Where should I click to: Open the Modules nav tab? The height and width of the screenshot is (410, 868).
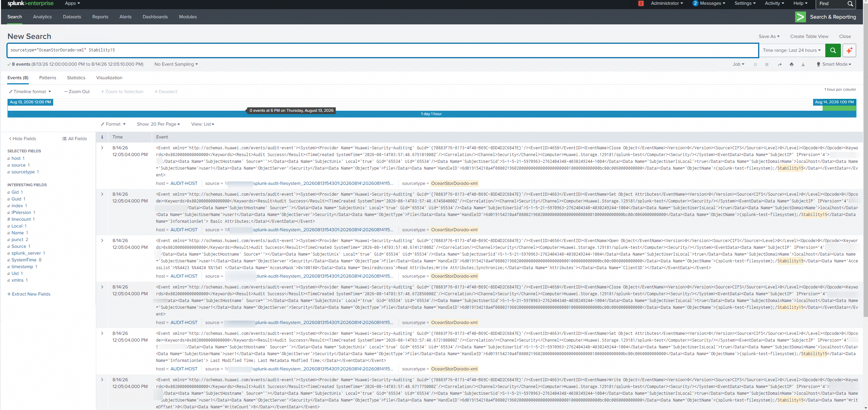188,17
